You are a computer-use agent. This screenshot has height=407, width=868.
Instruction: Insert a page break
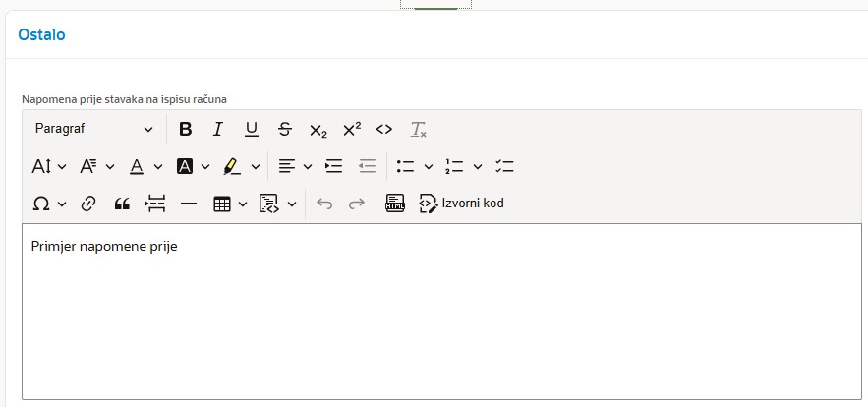coord(155,203)
